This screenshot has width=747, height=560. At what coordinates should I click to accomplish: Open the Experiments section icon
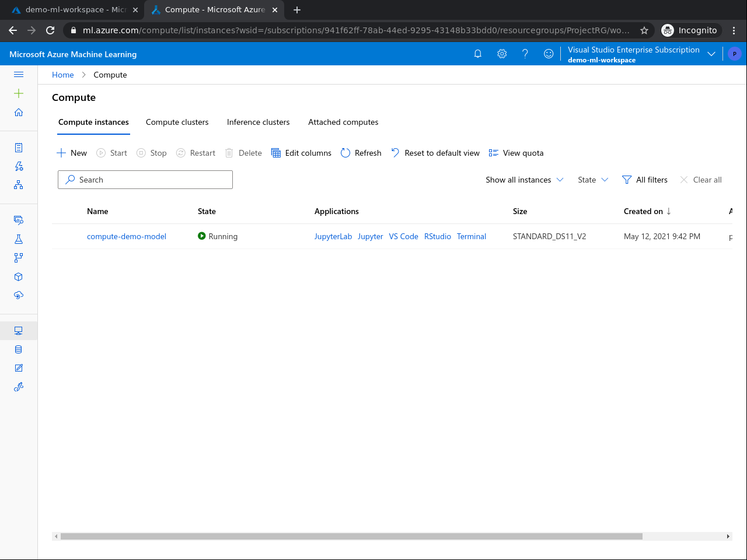tap(18, 239)
